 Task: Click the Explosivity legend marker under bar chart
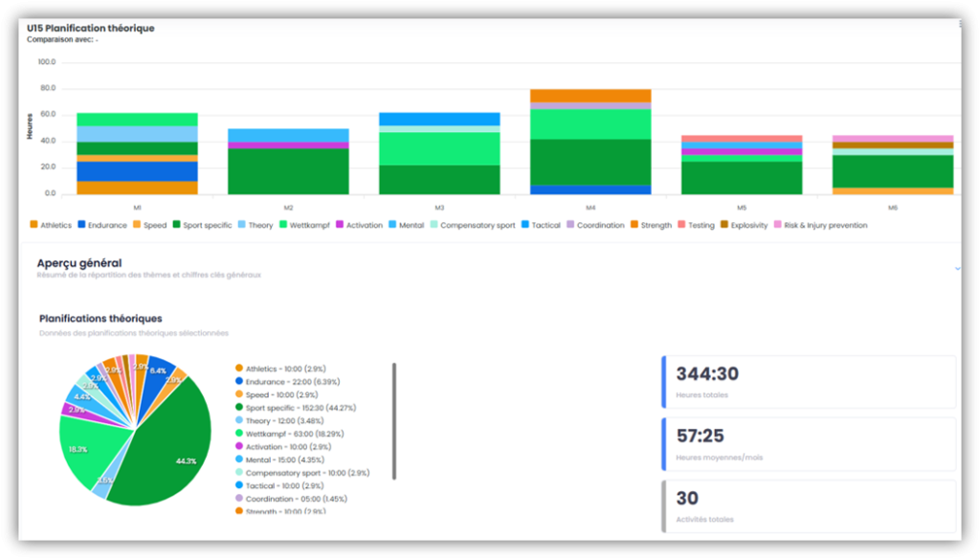724,226
